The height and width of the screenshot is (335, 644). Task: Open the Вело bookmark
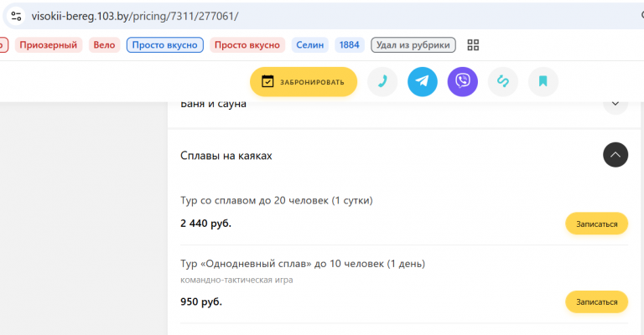coord(104,45)
